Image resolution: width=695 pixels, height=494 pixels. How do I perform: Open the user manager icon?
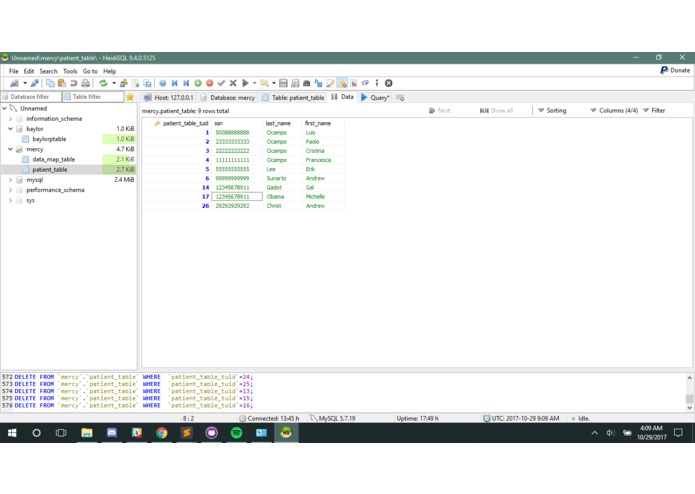tap(124, 83)
